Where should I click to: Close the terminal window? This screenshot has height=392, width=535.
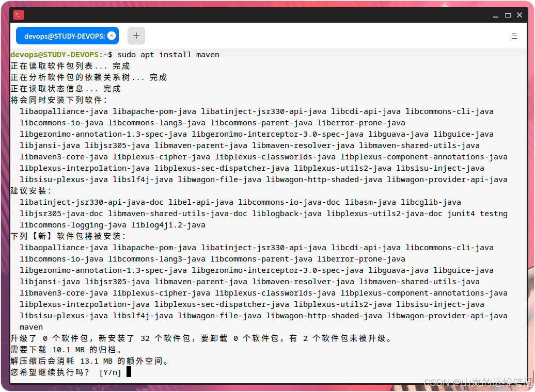pyautogui.click(x=520, y=15)
